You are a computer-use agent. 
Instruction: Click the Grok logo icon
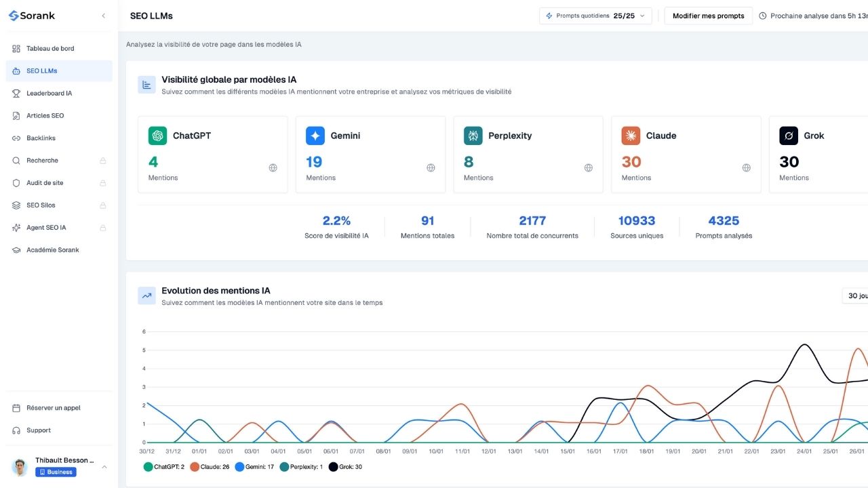[788, 136]
